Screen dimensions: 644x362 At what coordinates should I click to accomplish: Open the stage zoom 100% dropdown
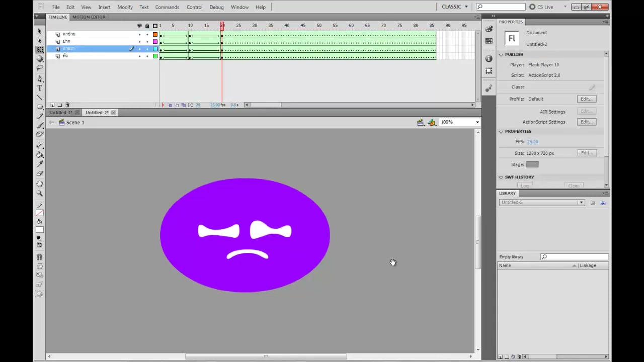pos(477,122)
